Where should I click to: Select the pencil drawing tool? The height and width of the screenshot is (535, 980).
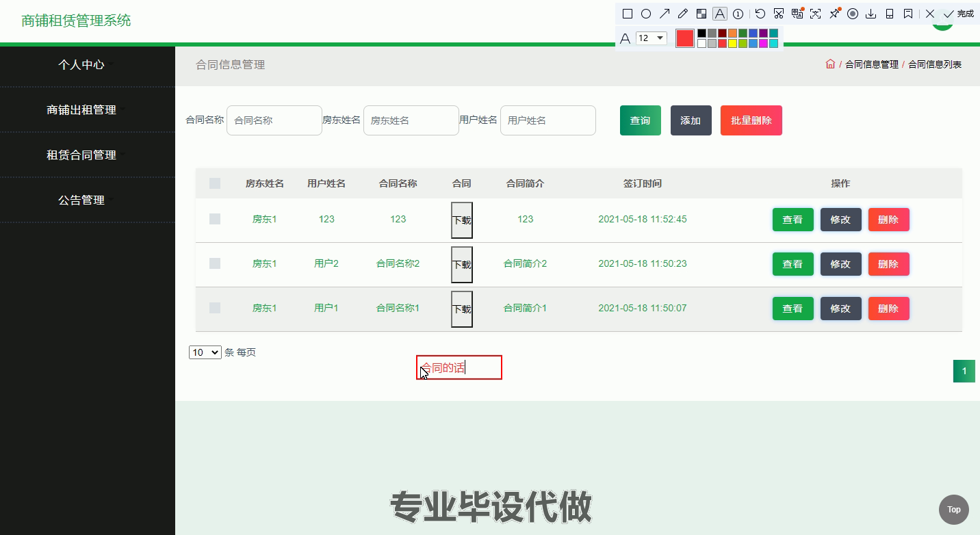click(682, 14)
